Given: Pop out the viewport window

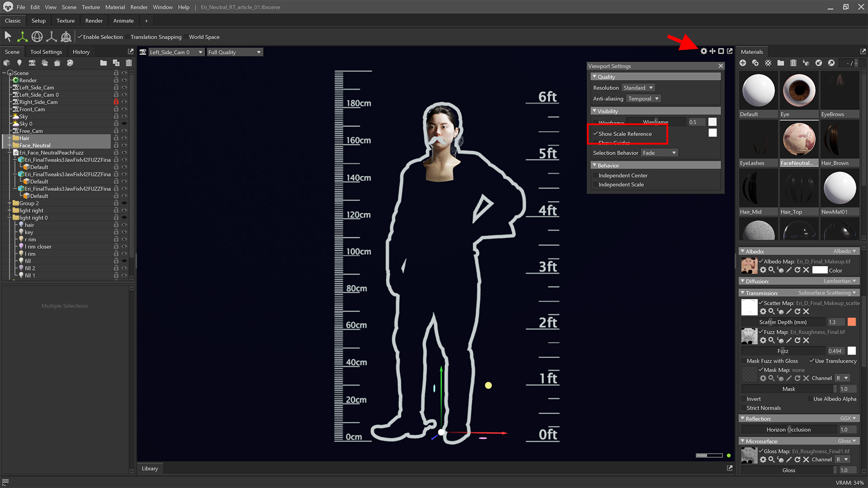Looking at the screenshot, I should pyautogui.click(x=730, y=51).
